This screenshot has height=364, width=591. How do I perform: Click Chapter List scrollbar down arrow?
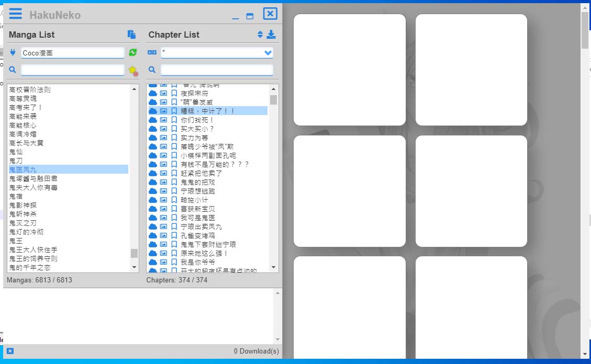(274, 267)
